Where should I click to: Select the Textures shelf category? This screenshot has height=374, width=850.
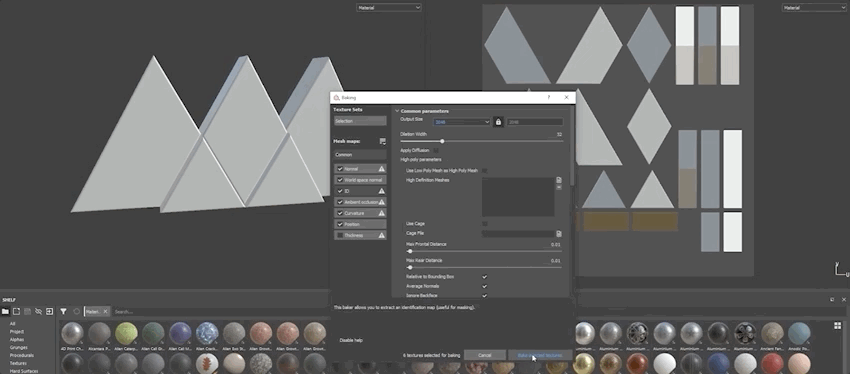[18, 363]
